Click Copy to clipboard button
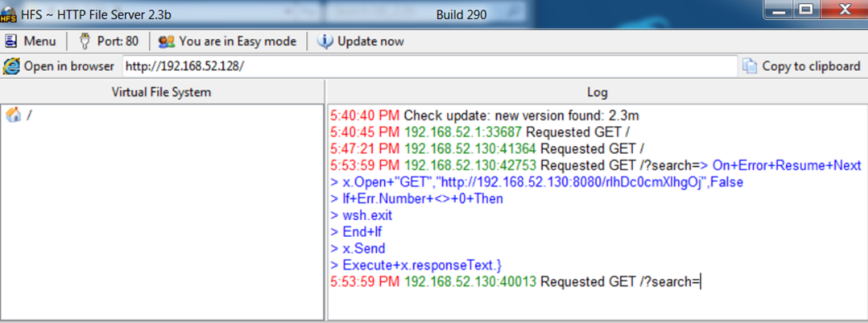The height and width of the screenshot is (323, 868). click(802, 66)
